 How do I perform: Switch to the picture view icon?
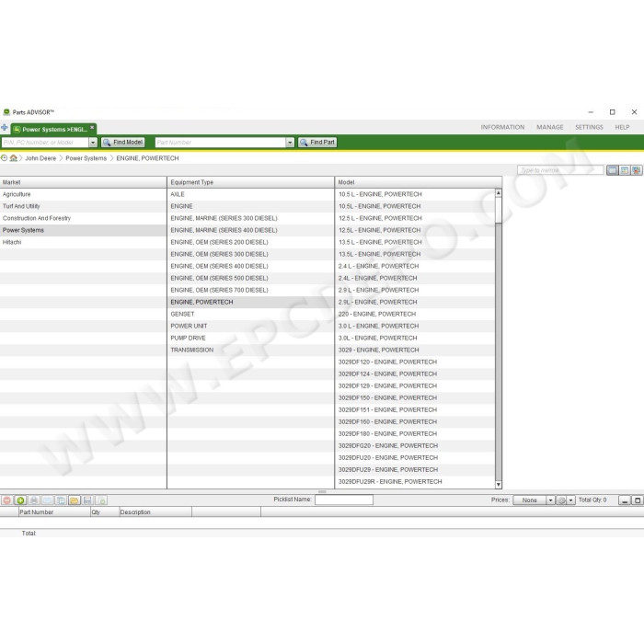coord(637,170)
